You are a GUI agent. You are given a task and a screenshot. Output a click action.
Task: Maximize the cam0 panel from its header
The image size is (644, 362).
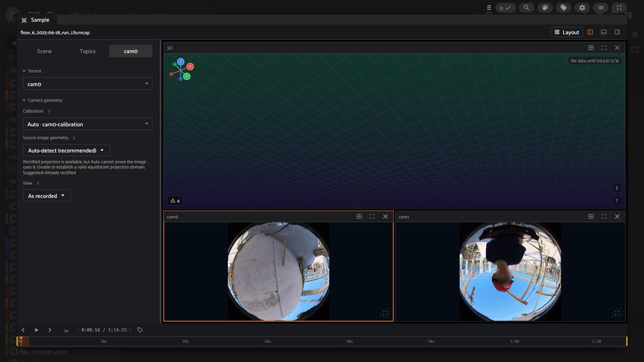coord(372,216)
